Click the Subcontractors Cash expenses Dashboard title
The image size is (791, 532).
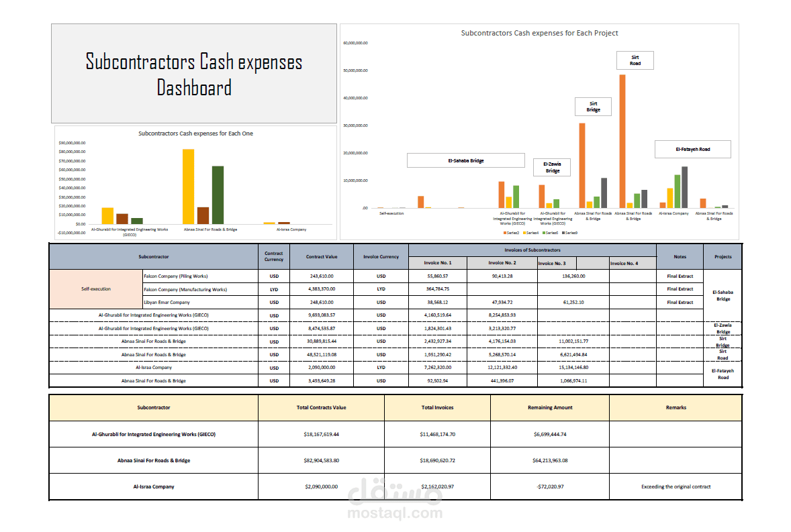click(x=193, y=74)
